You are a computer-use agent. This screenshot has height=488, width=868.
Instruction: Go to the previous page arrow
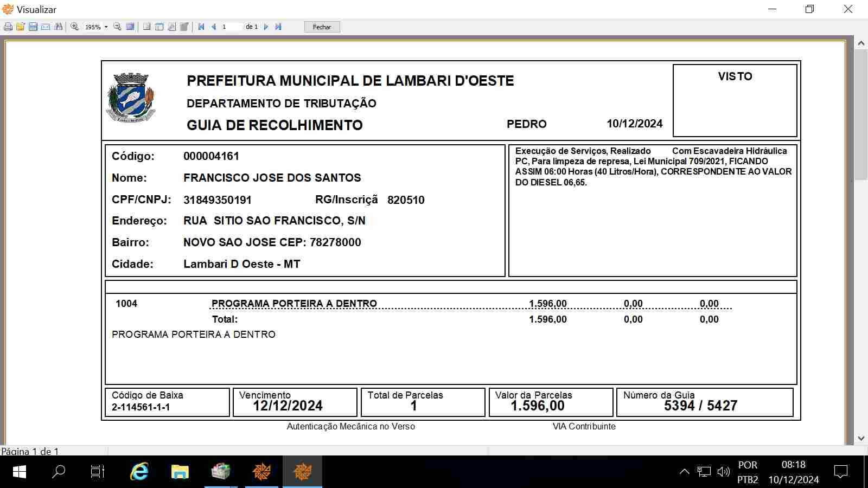214,27
